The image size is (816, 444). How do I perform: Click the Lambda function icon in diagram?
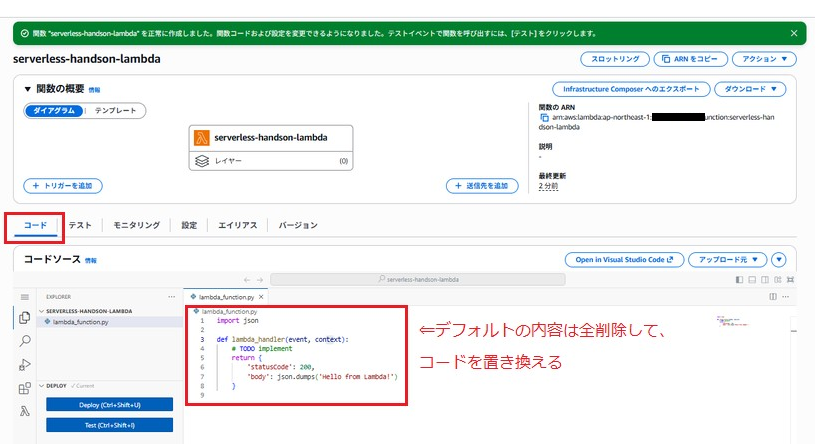click(x=201, y=138)
